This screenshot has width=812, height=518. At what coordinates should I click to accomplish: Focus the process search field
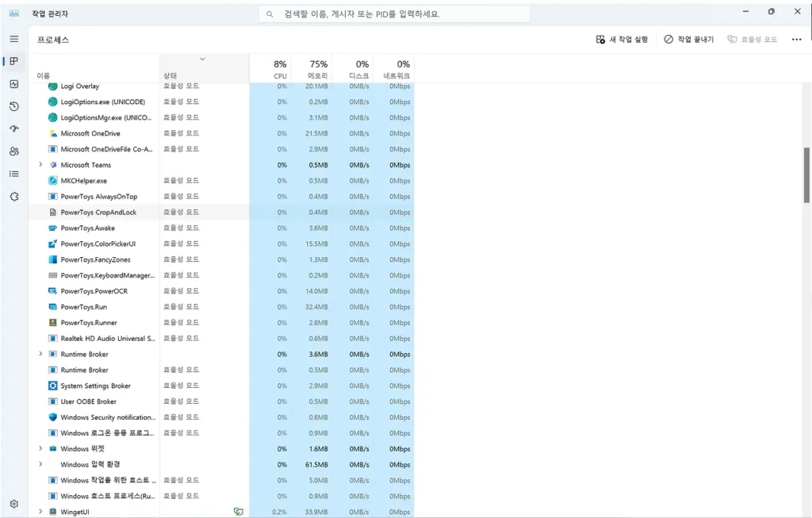pyautogui.click(x=394, y=14)
